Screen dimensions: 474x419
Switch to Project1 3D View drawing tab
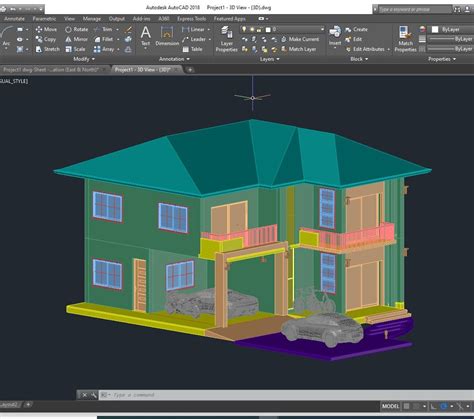pyautogui.click(x=143, y=70)
